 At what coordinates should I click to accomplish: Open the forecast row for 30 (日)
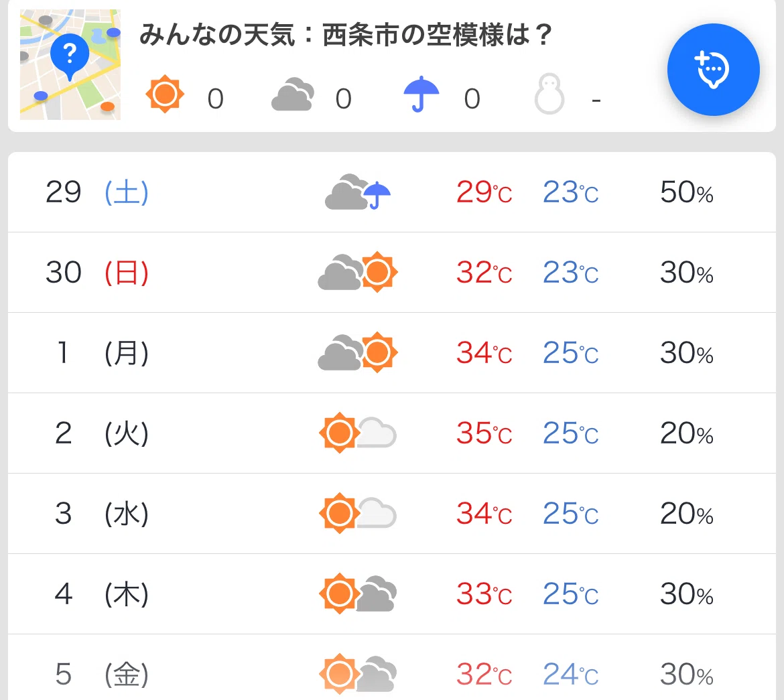pyautogui.click(x=392, y=273)
